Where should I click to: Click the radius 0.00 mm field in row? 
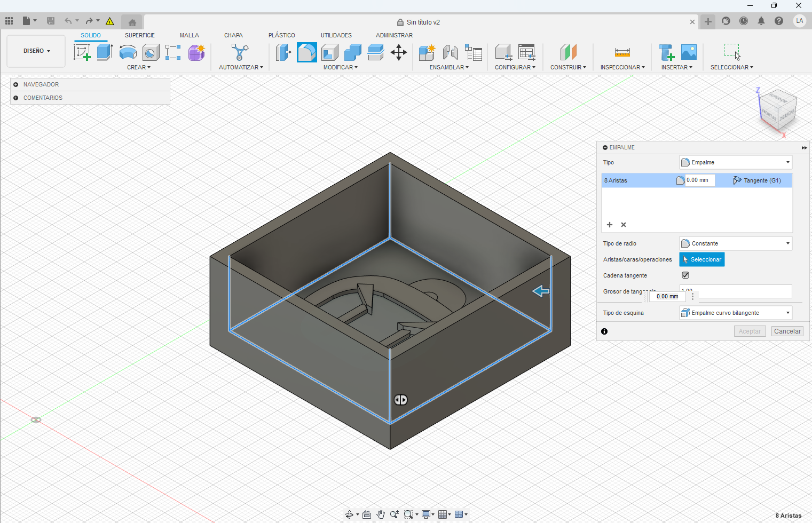pyautogui.click(x=700, y=180)
